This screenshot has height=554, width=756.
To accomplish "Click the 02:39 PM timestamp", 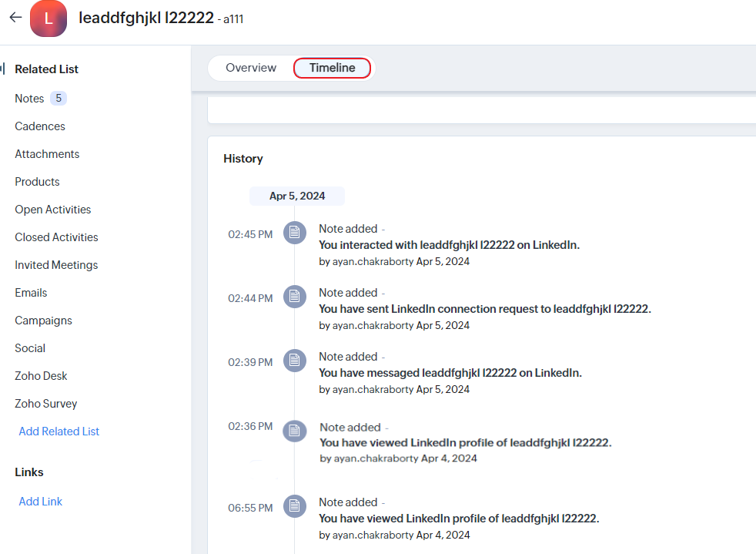I will point(250,362).
